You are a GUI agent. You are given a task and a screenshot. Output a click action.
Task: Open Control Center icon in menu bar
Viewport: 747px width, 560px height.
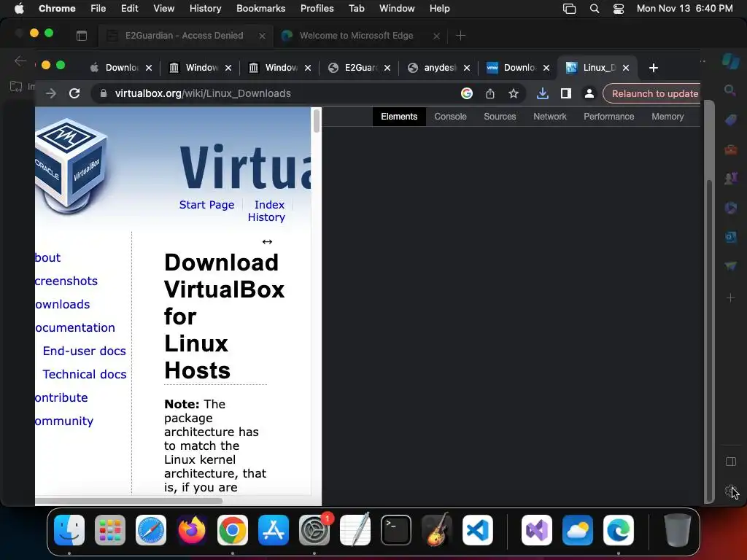click(x=619, y=9)
